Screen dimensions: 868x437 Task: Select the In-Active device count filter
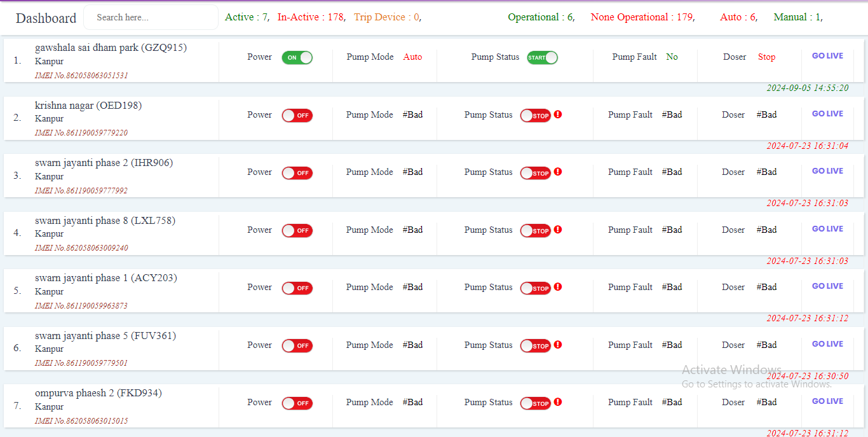(x=310, y=17)
